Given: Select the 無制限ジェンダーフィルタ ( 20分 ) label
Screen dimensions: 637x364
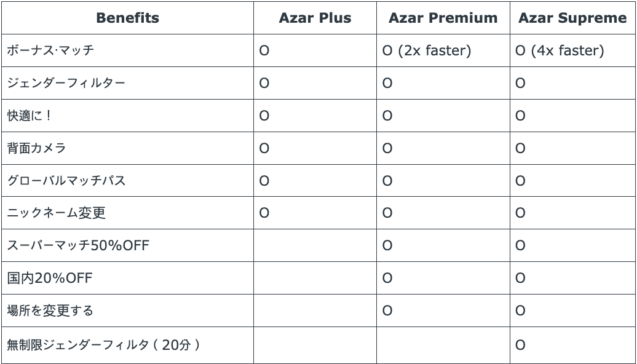Looking at the screenshot, I should 103,345.
